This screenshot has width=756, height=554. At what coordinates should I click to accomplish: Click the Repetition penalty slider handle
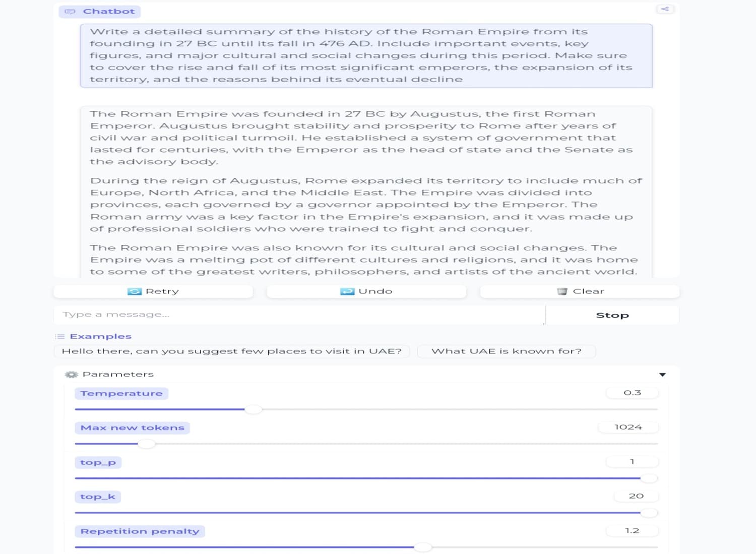click(x=423, y=547)
